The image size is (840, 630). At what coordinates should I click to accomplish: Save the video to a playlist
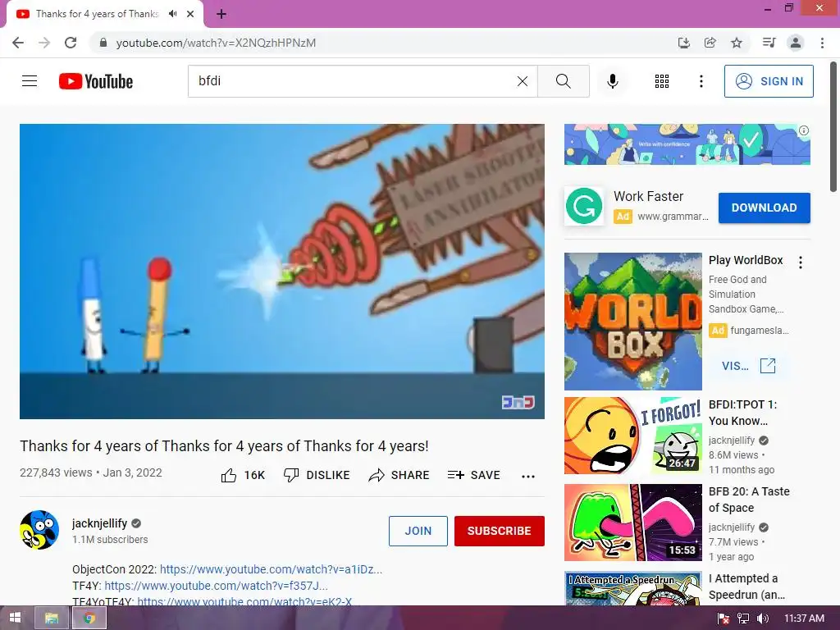pyautogui.click(x=473, y=475)
